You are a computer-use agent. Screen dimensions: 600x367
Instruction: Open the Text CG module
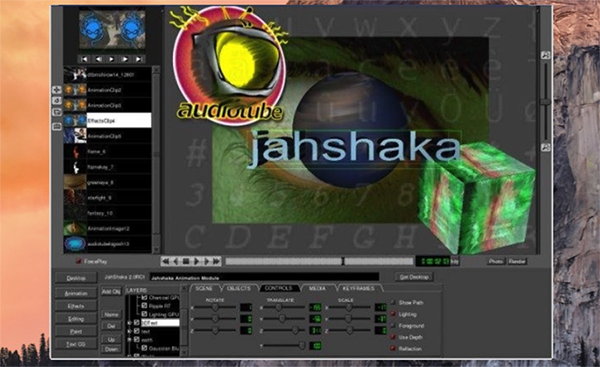tap(76, 344)
